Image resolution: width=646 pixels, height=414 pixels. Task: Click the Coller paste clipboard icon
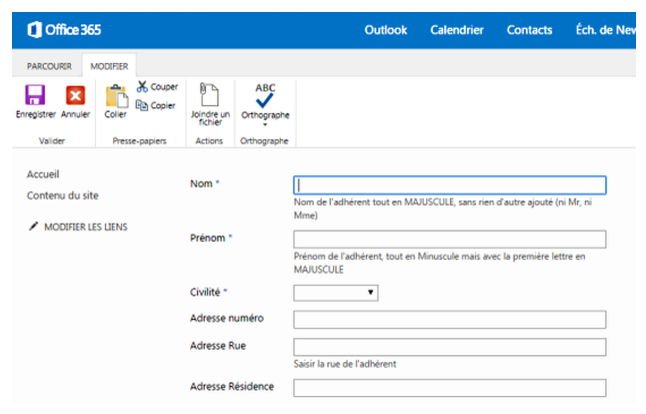117,96
